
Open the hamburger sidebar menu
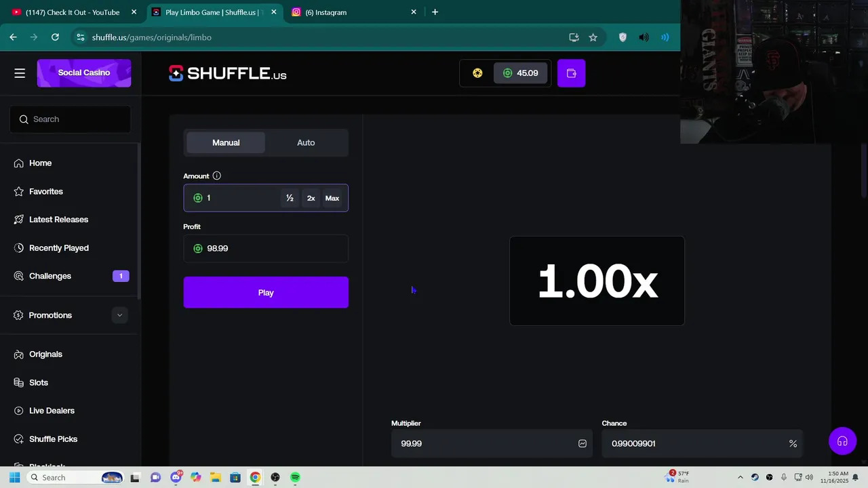tap(20, 73)
